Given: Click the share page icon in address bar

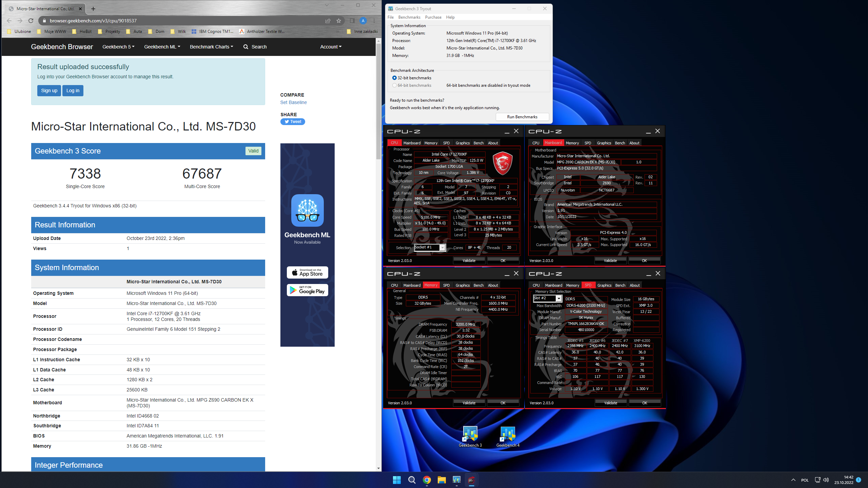Looking at the screenshot, I should [x=328, y=21].
